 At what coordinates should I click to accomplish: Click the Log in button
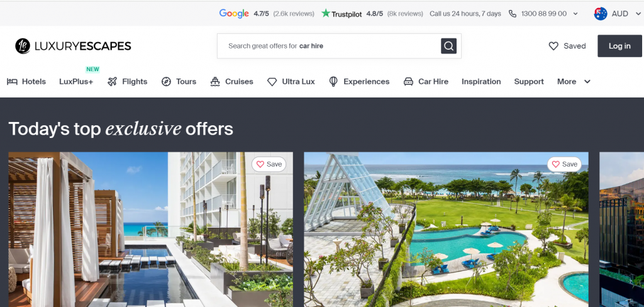pyautogui.click(x=619, y=46)
